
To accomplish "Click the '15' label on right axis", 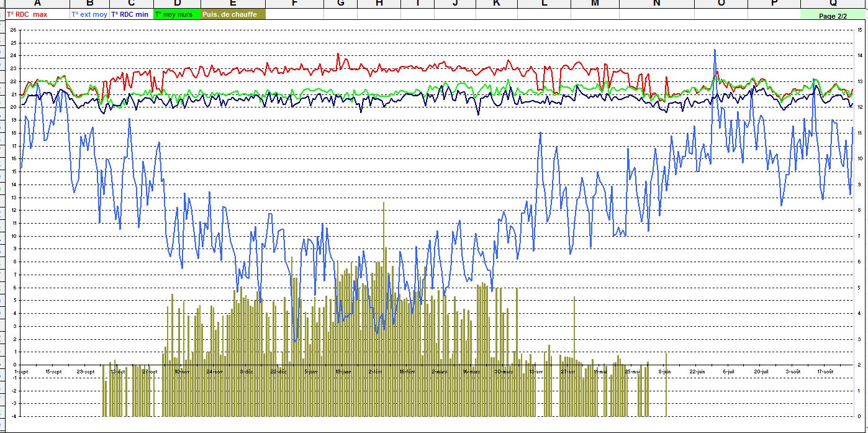I will tap(859, 30).
